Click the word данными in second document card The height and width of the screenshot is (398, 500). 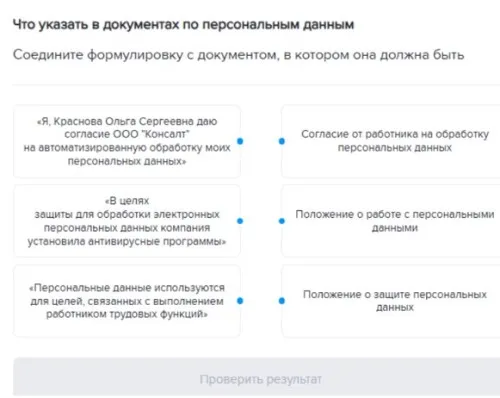click(x=395, y=228)
